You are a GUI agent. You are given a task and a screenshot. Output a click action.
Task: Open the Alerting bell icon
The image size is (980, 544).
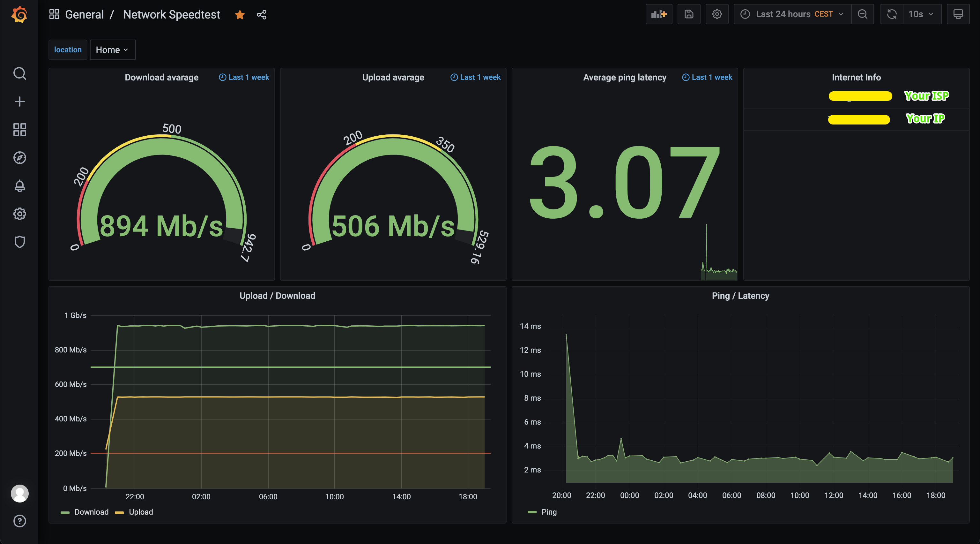[x=19, y=186]
